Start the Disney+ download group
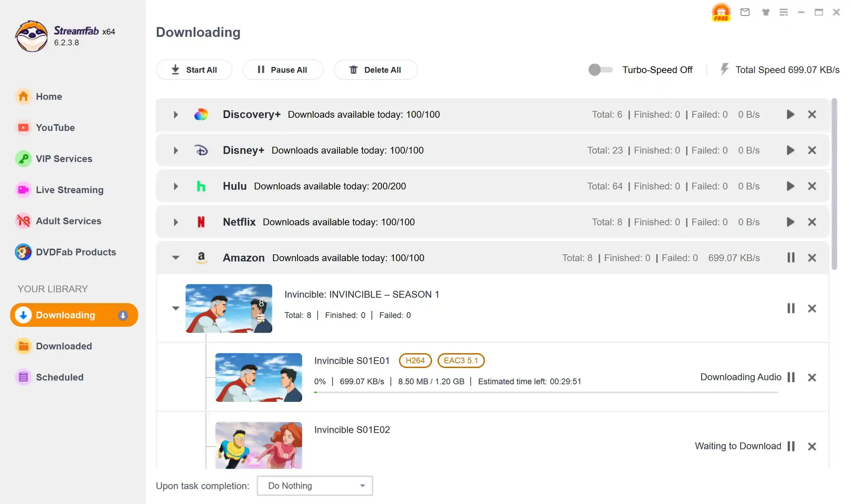 [x=790, y=150]
